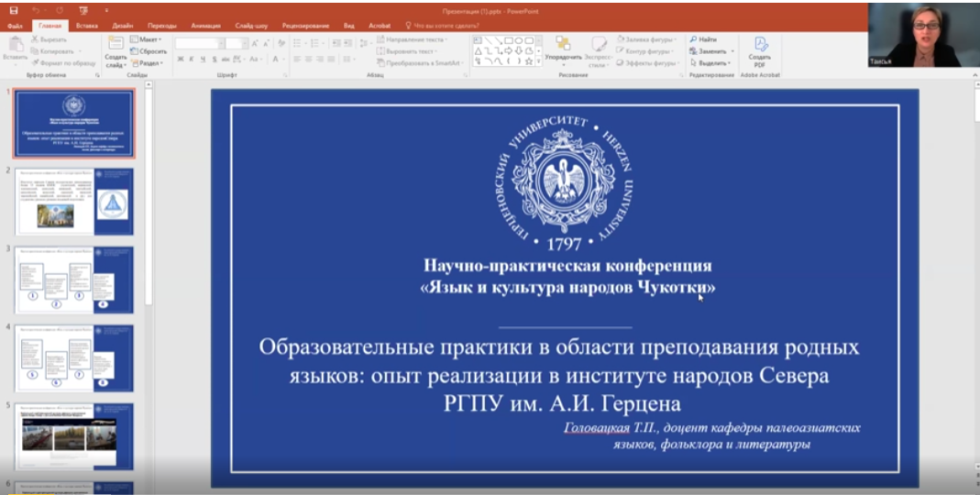The image size is (980, 495).
Task: Align text left
Action: pyautogui.click(x=297, y=60)
